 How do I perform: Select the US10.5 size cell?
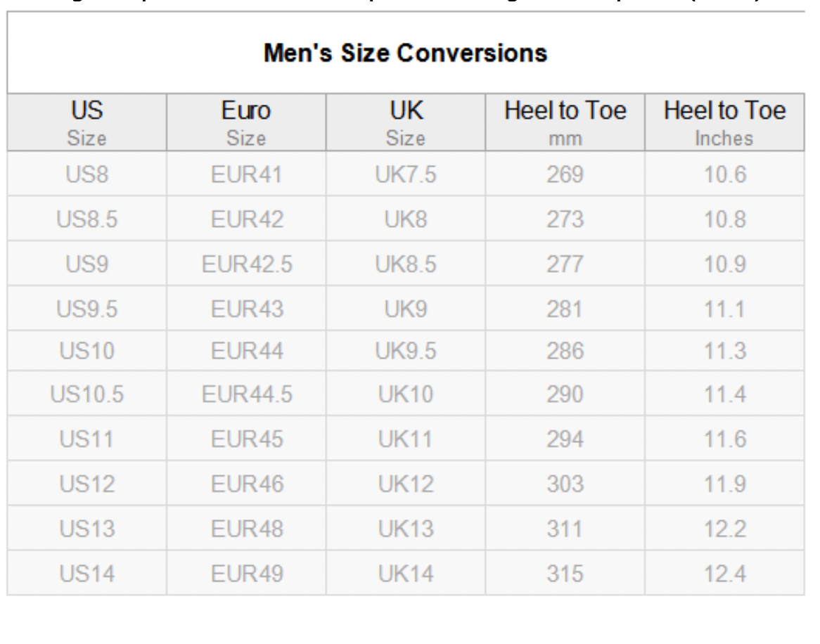tap(87, 394)
